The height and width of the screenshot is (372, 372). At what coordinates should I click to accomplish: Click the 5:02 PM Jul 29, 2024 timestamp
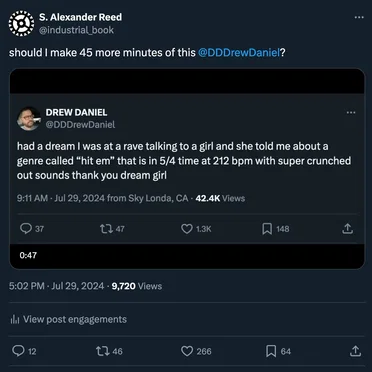click(x=56, y=286)
